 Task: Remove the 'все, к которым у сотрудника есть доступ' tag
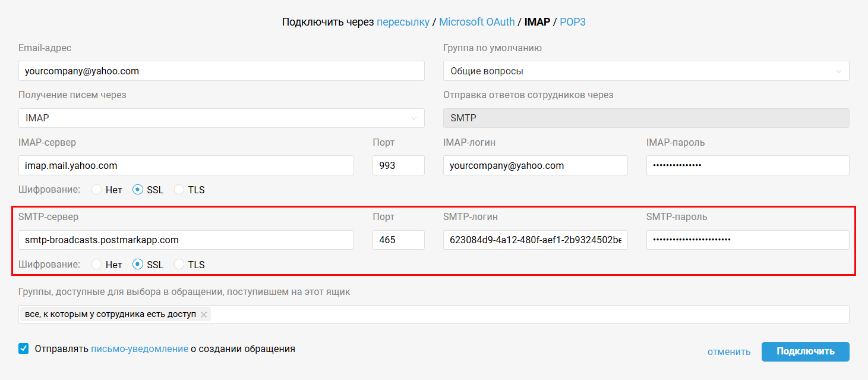tap(204, 315)
